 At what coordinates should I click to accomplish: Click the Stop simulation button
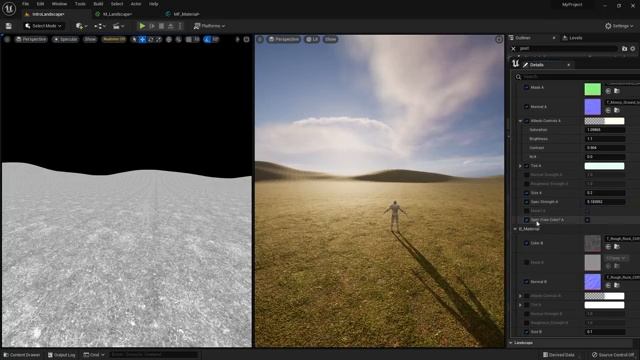tap(162, 26)
